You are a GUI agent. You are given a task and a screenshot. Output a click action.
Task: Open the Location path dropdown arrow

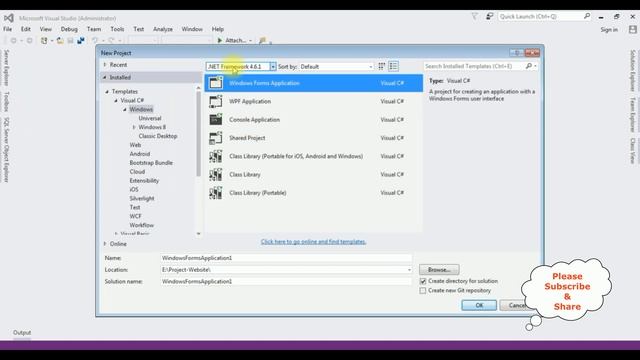pos(409,270)
